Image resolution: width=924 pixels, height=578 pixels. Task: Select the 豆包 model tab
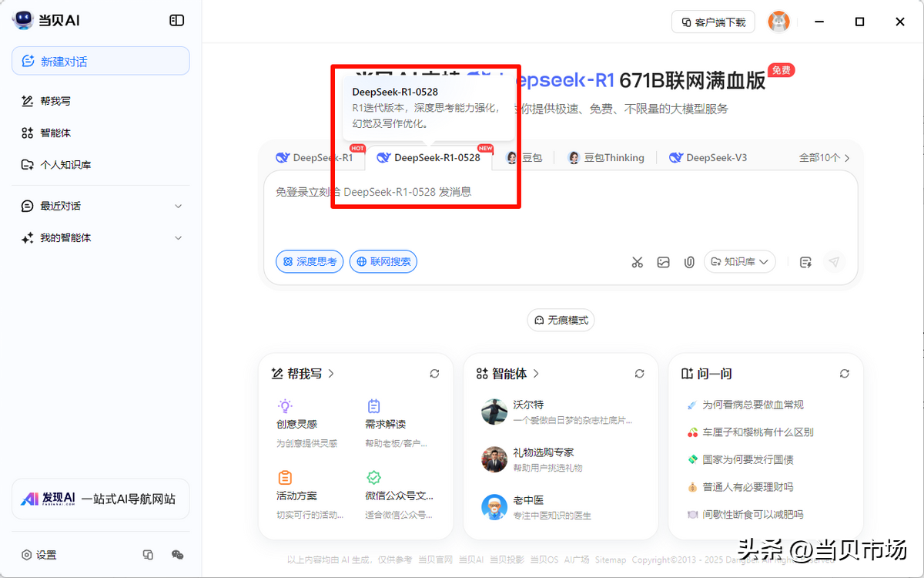coord(524,158)
